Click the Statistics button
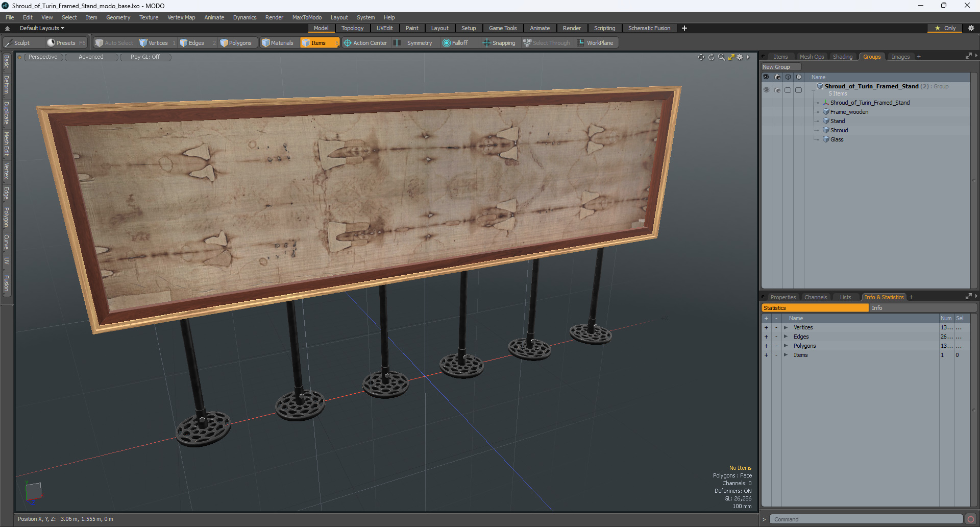Image resolution: width=980 pixels, height=527 pixels. tap(815, 308)
